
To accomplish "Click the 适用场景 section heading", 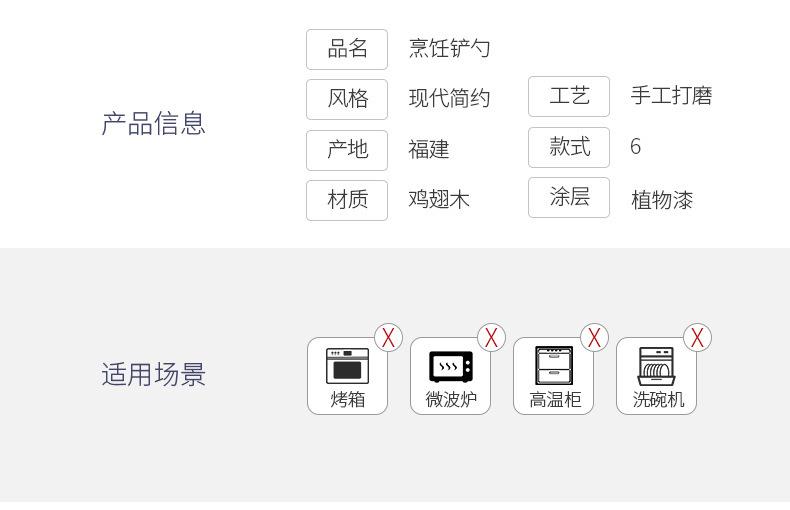I will click(x=154, y=374).
